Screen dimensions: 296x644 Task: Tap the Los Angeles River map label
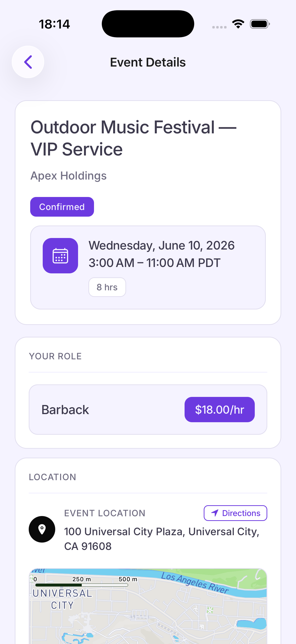pyautogui.click(x=195, y=583)
